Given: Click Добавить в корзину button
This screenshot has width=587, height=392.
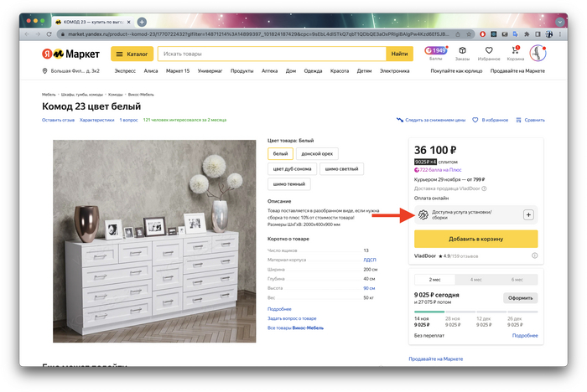Looking at the screenshot, I should point(475,239).
